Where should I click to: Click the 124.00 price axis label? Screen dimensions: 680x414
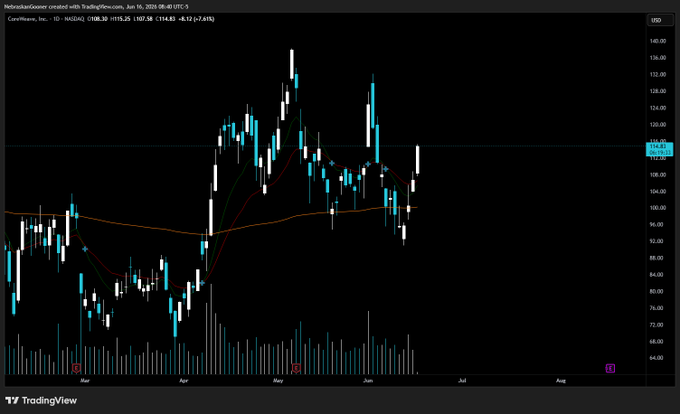657,108
